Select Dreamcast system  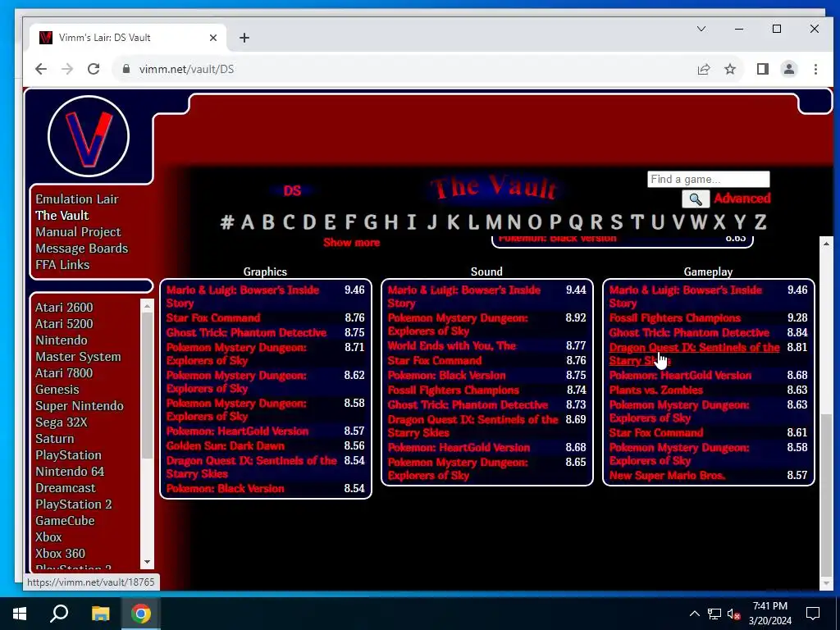(66, 488)
